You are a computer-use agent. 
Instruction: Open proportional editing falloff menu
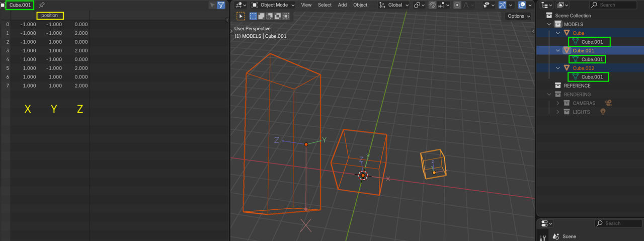pyautogui.click(x=468, y=5)
